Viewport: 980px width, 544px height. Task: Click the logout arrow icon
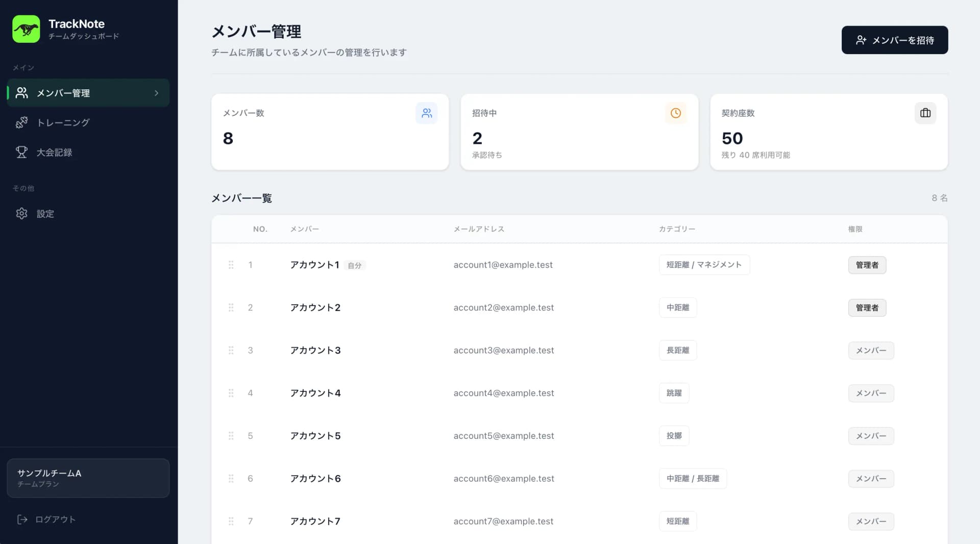click(21, 519)
